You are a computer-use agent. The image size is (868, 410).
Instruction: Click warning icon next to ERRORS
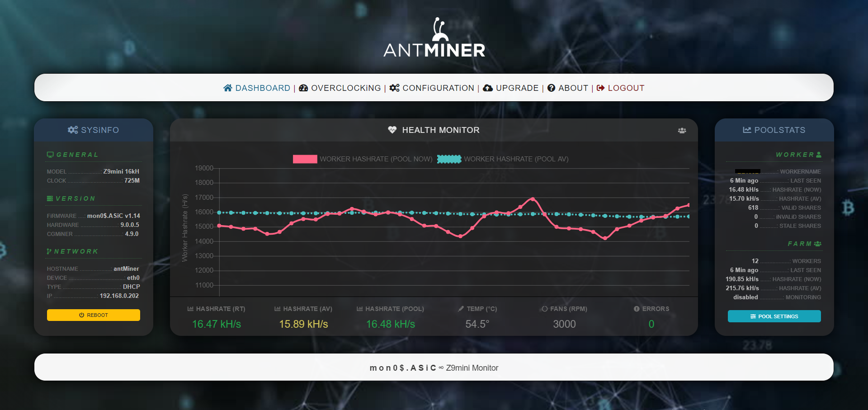click(637, 309)
